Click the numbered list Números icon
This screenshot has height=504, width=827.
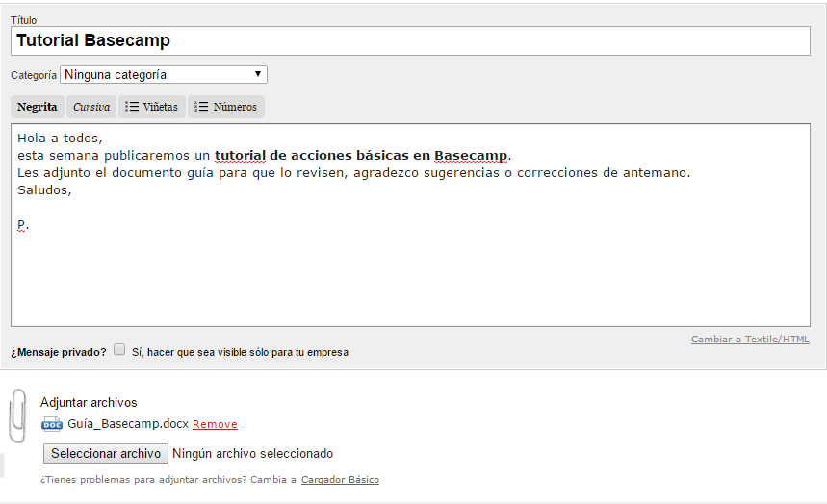pyautogui.click(x=201, y=107)
